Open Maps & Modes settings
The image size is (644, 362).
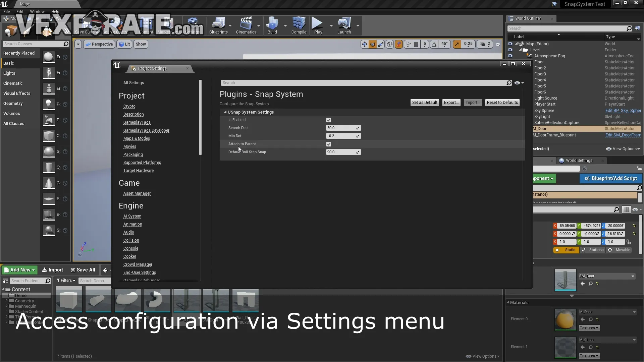[137, 138]
